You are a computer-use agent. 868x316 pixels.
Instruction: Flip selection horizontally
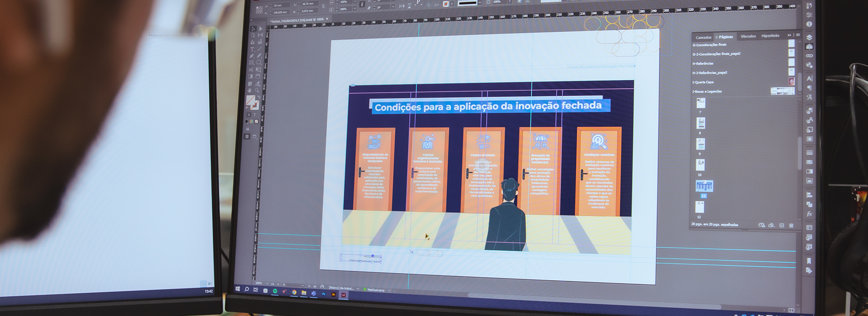click(401, 6)
